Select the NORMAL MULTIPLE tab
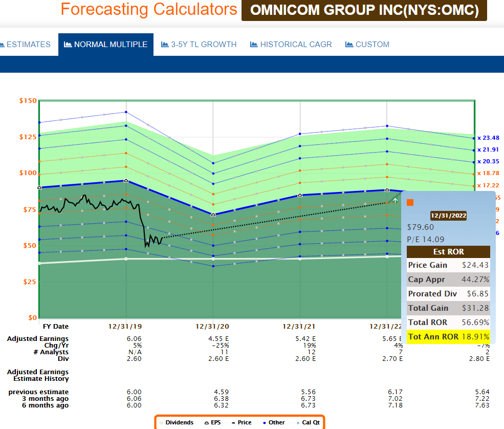The width and height of the screenshot is (504, 429). tap(106, 45)
